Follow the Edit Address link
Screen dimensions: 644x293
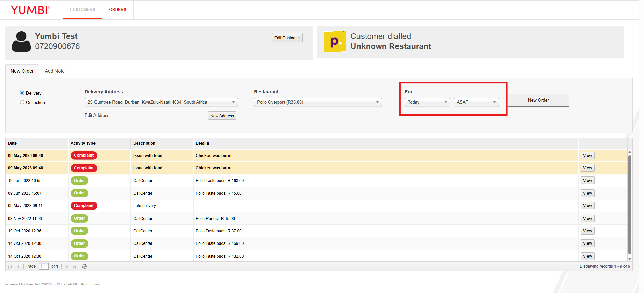pos(97,115)
